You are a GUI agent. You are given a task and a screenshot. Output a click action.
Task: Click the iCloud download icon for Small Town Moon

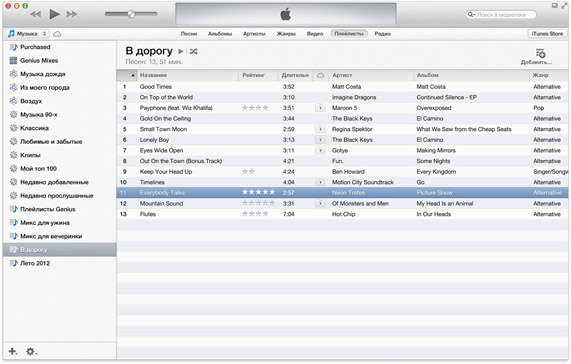[320, 129]
